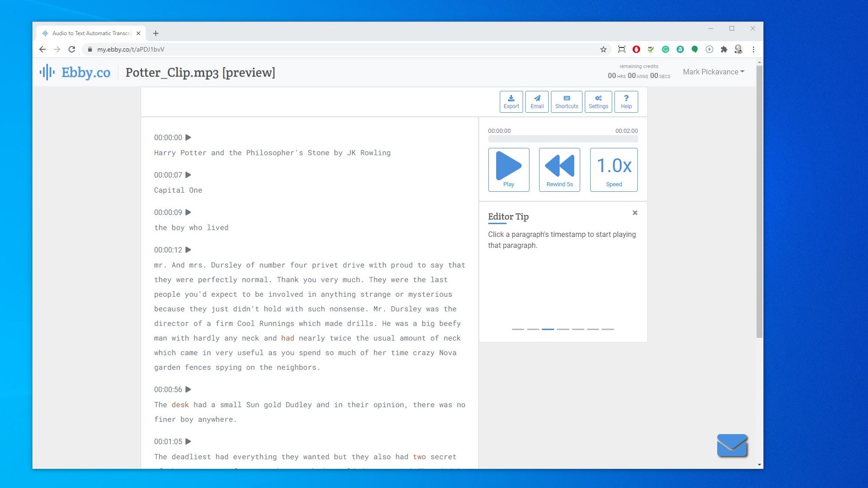Click the browser address bar
Screen dimensions: 868x488
click(343, 49)
